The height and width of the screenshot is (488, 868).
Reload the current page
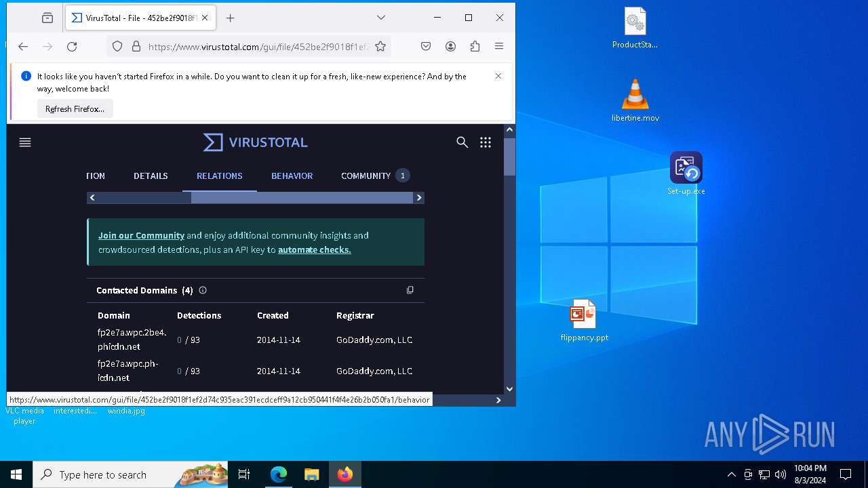[72, 47]
